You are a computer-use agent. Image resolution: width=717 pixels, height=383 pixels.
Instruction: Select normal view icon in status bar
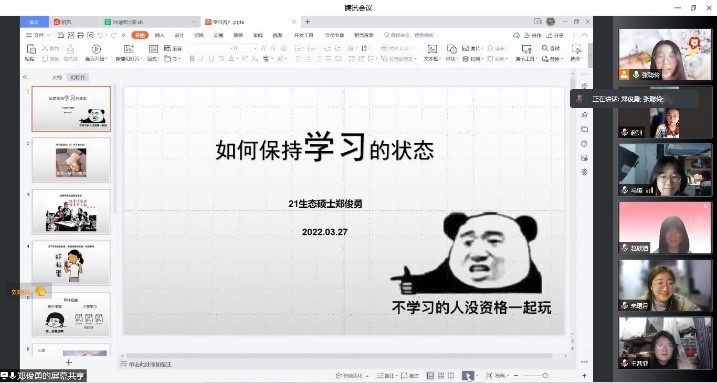430,375
